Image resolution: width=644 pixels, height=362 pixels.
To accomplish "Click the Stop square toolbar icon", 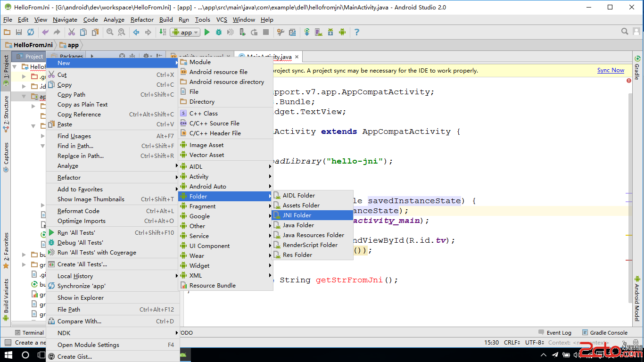I will click(266, 32).
